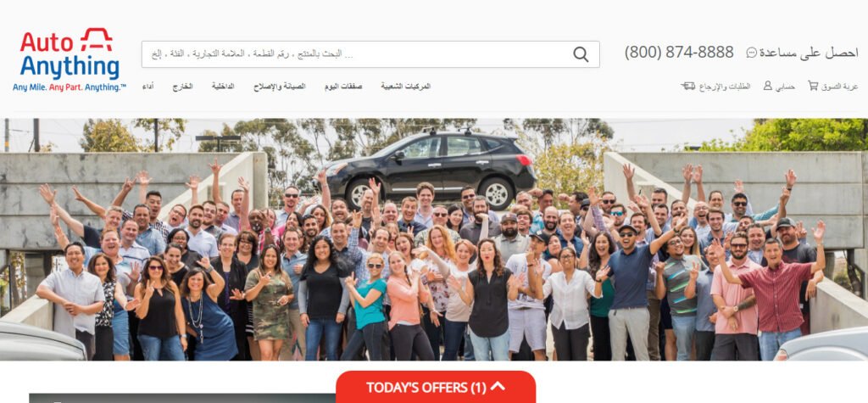
Task: Click the (800) 874-8888 phone number
Action: [x=679, y=53]
